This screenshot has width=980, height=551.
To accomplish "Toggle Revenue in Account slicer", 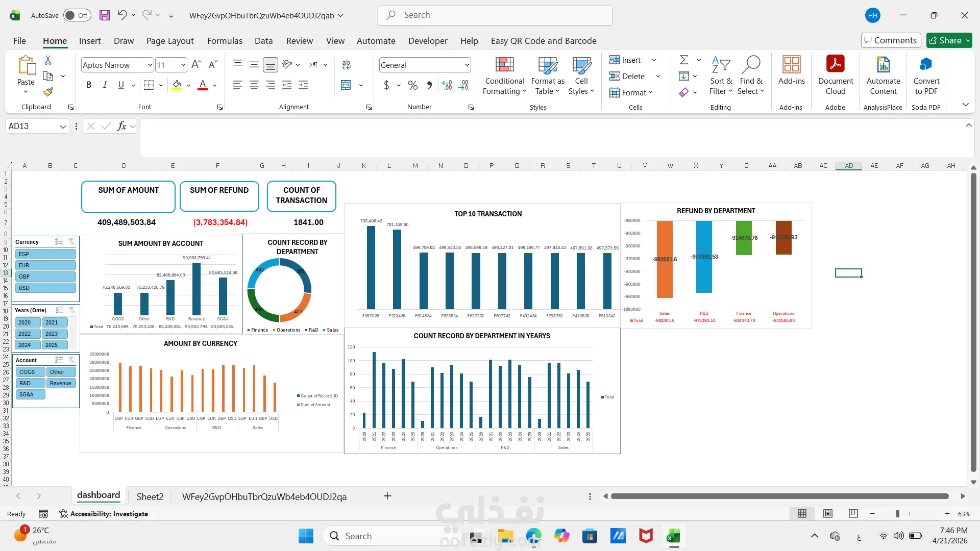I will 61,383.
